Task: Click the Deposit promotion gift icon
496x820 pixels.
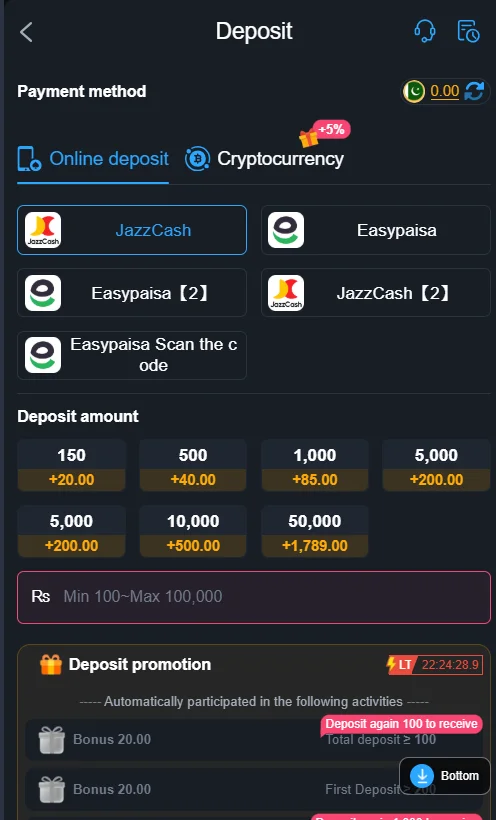Action: (51, 665)
